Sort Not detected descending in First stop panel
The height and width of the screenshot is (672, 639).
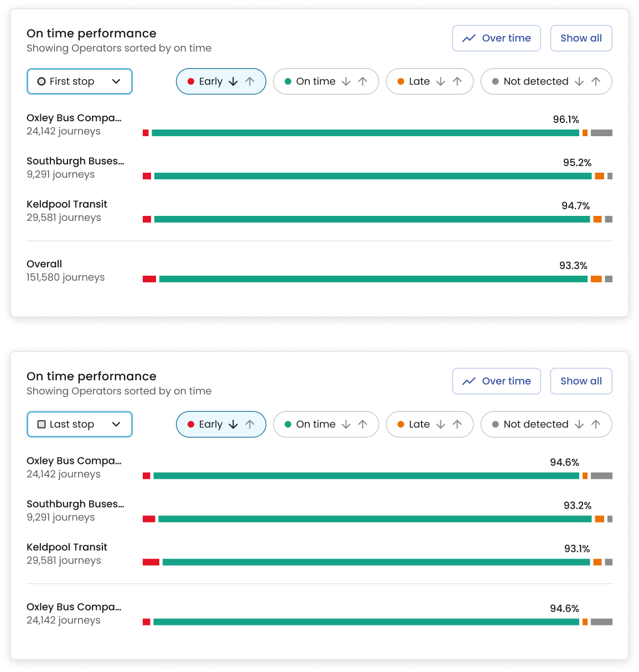579,81
